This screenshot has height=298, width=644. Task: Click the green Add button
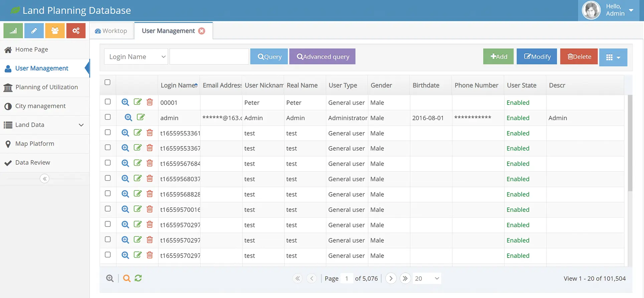[x=498, y=57]
